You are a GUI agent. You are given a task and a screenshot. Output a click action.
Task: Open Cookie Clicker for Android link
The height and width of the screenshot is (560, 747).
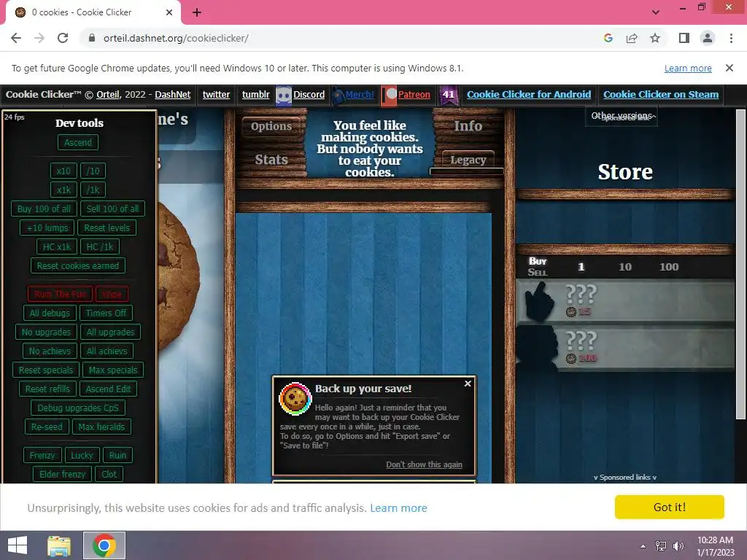[x=529, y=94]
